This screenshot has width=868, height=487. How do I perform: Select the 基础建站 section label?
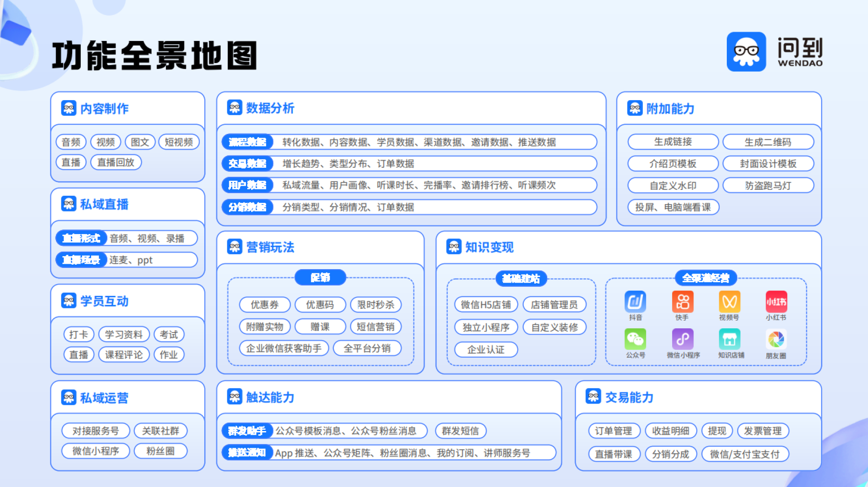[521, 278]
